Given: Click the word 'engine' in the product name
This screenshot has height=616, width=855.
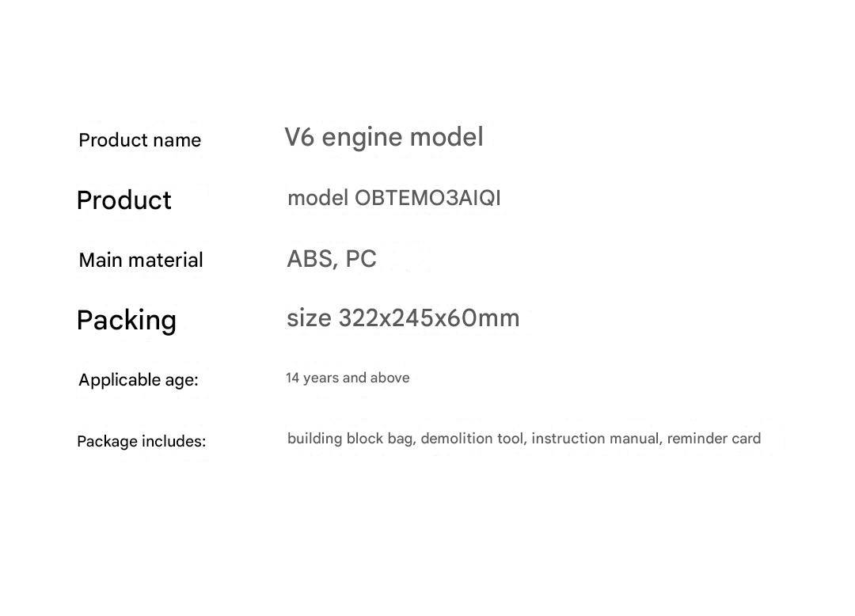Looking at the screenshot, I should pyautogui.click(x=362, y=138).
